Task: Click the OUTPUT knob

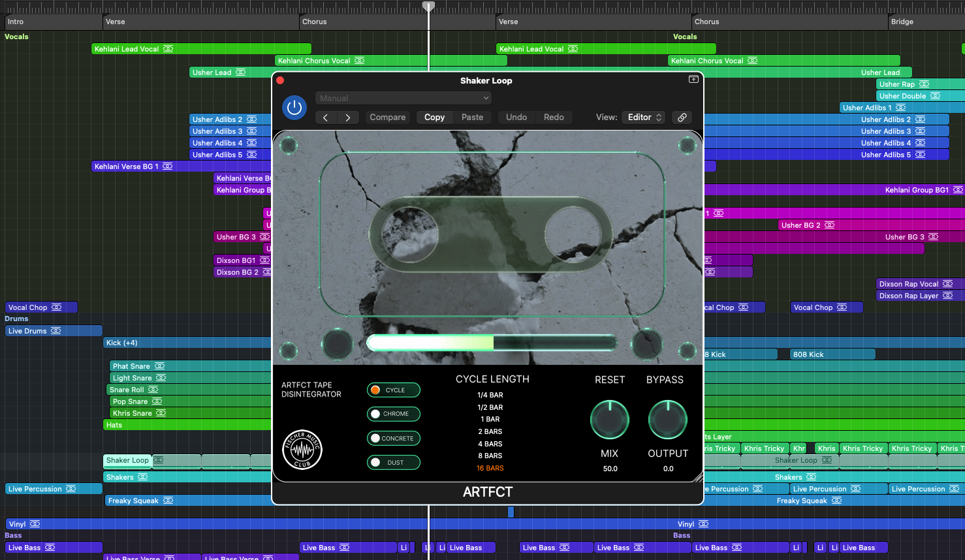Action: (668, 420)
